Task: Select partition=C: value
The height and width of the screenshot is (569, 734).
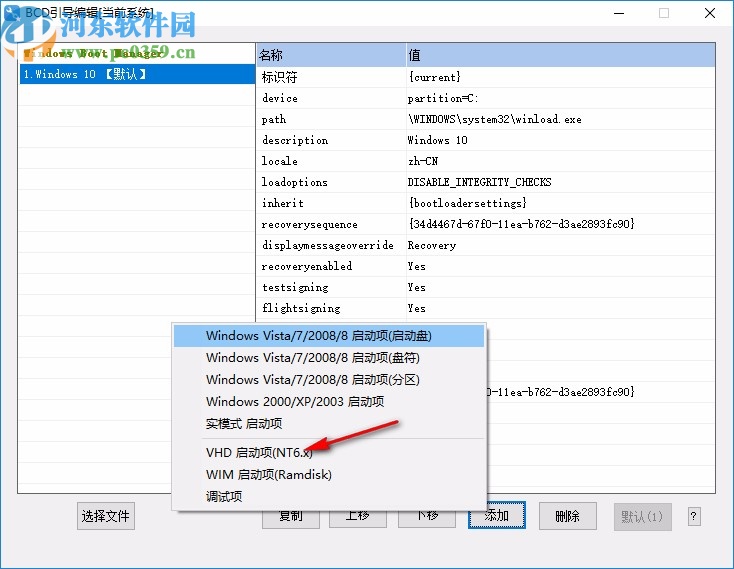Action: [443, 98]
